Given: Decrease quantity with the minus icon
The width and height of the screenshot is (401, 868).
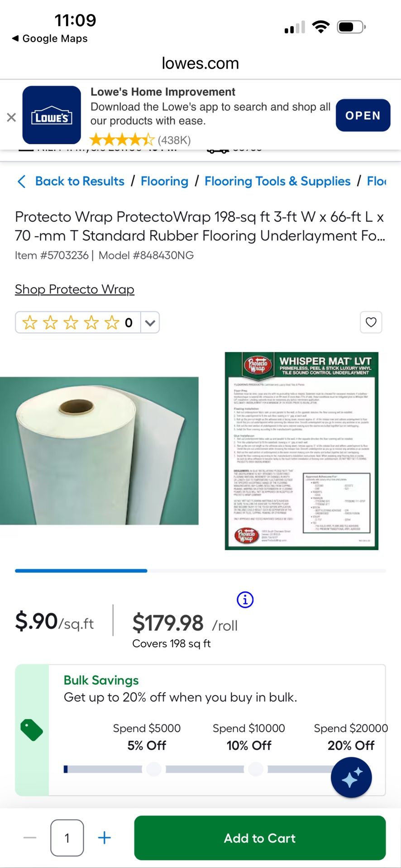Looking at the screenshot, I should click(x=30, y=838).
